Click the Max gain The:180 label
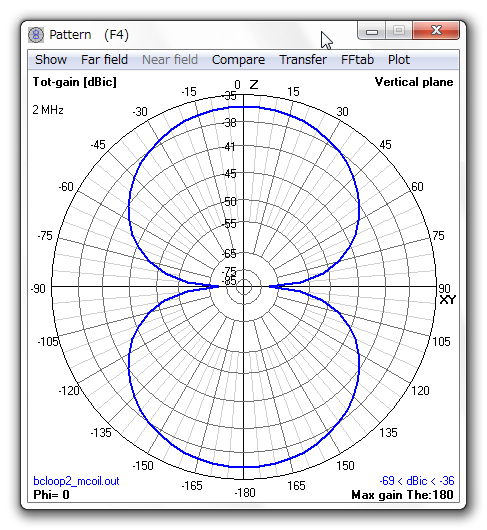This screenshot has height=530, width=487. pyautogui.click(x=402, y=495)
